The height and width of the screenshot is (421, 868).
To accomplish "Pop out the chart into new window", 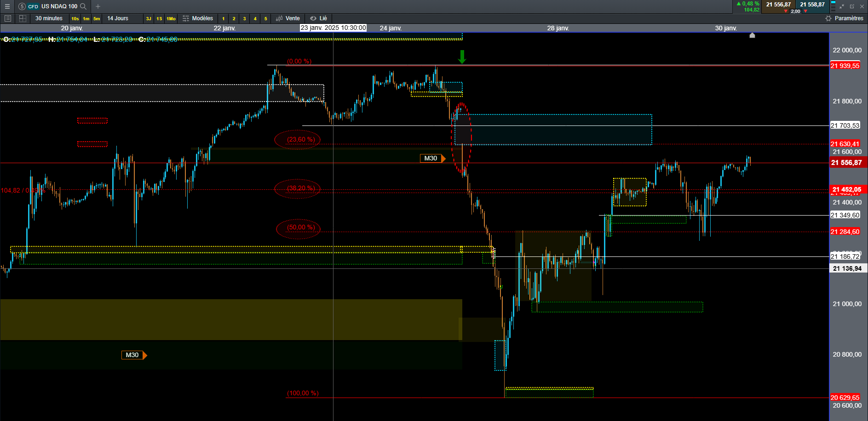I will click(852, 6).
